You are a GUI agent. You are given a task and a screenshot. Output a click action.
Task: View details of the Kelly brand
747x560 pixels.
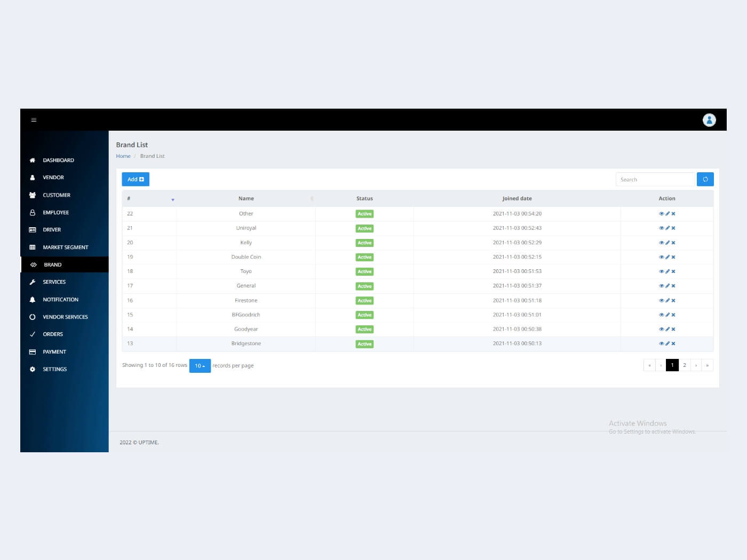(x=661, y=243)
